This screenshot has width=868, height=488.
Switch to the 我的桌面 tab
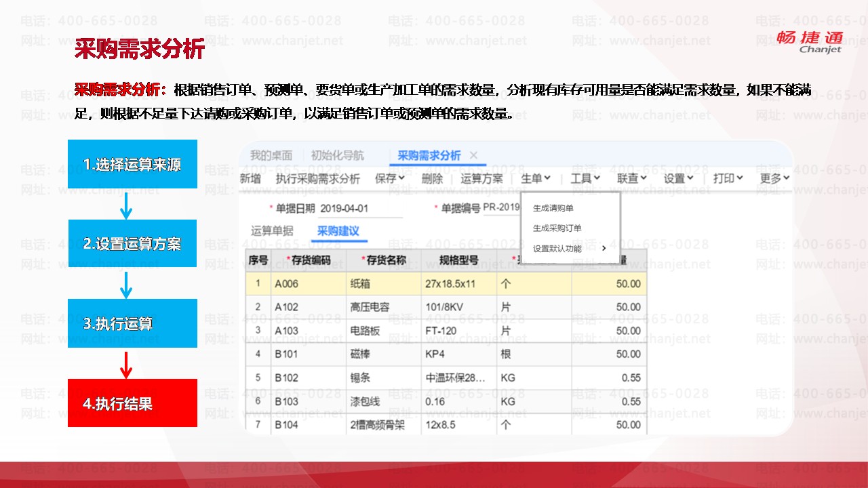[x=271, y=156]
